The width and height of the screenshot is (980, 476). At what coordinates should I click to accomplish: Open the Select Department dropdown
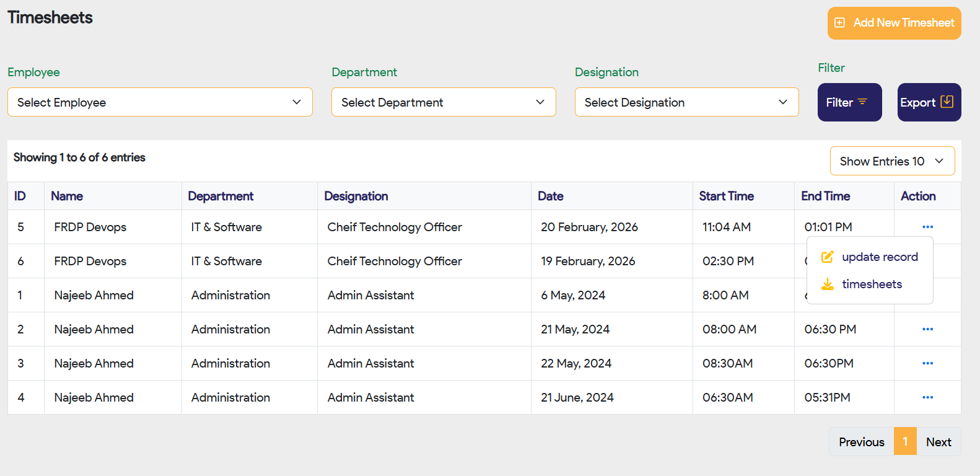pos(444,102)
